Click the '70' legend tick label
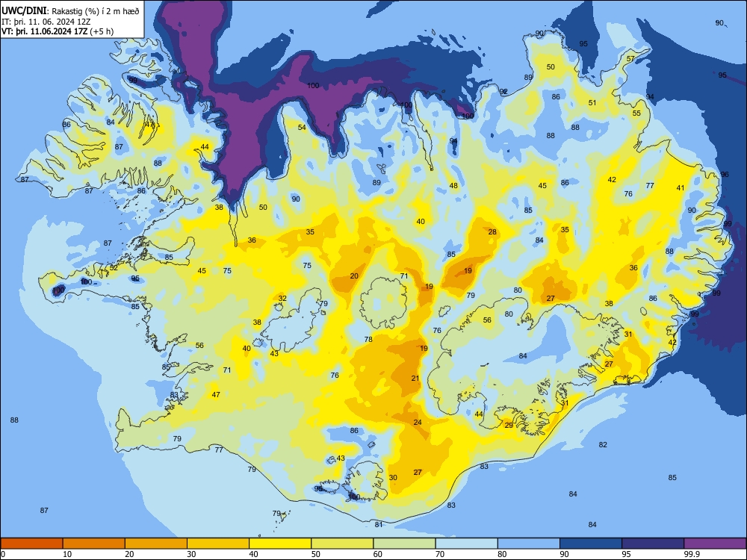747x560 pixels. (x=440, y=554)
